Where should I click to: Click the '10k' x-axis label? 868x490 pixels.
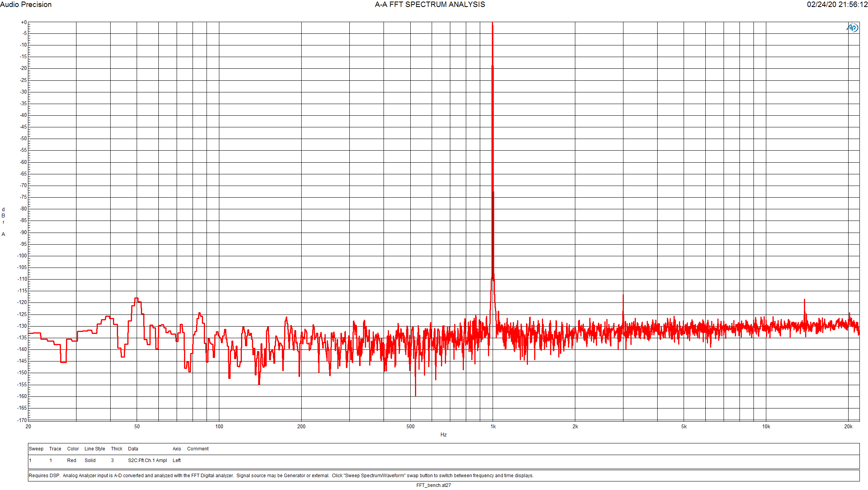pyautogui.click(x=766, y=426)
